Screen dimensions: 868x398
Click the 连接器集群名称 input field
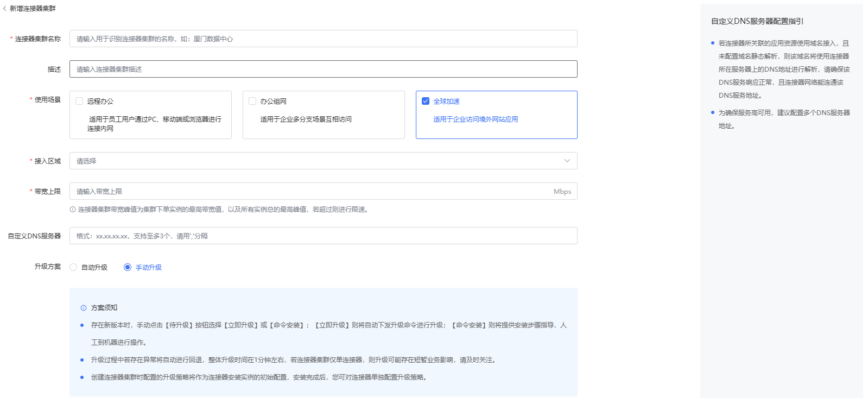(x=323, y=39)
